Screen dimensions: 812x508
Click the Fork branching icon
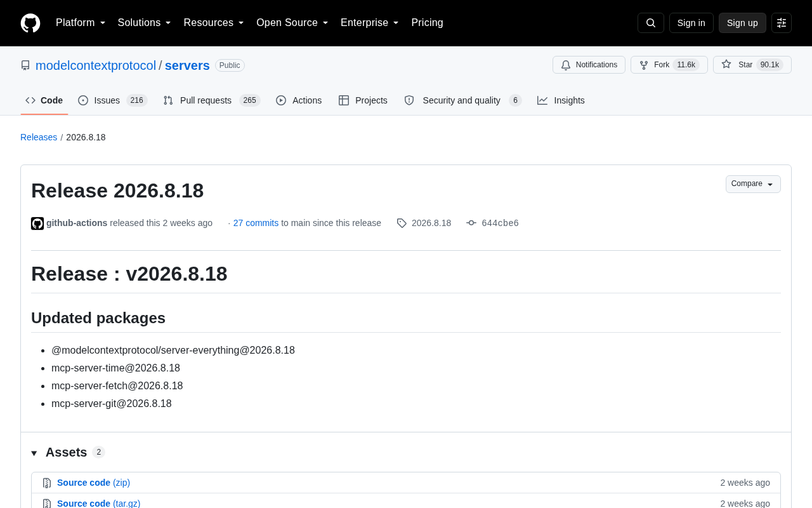point(644,65)
